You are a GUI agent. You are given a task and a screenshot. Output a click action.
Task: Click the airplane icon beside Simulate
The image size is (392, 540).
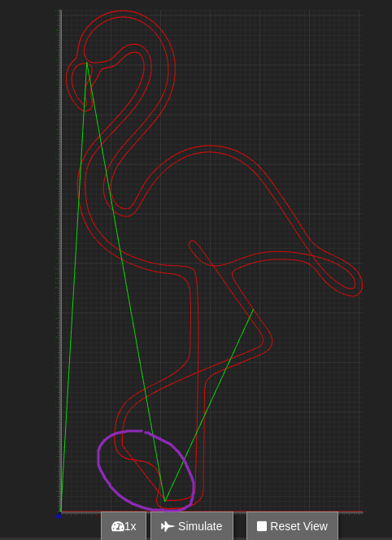click(168, 526)
